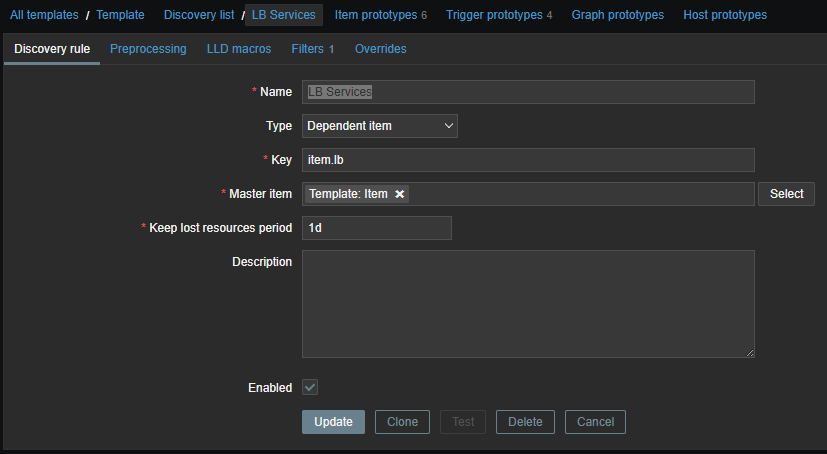Image resolution: width=827 pixels, height=454 pixels.
Task: Cancel editing the discovery rule
Action: pyautogui.click(x=595, y=422)
